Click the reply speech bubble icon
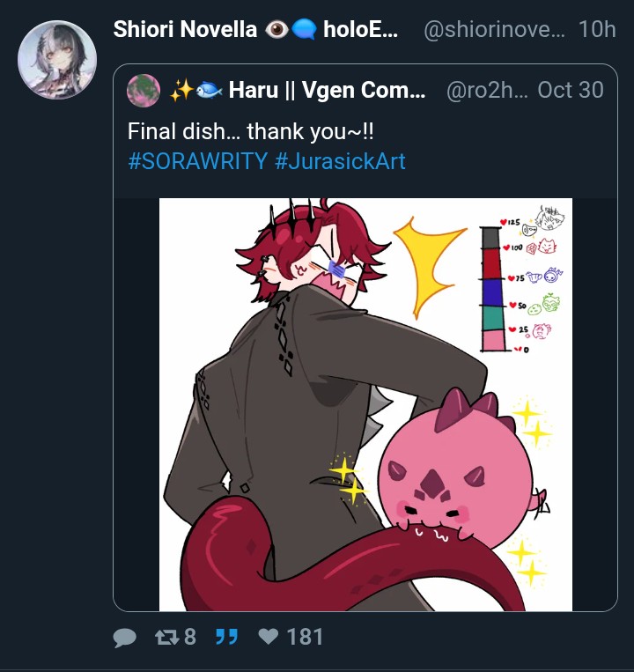Image resolution: width=634 pixels, height=672 pixels. [x=126, y=637]
